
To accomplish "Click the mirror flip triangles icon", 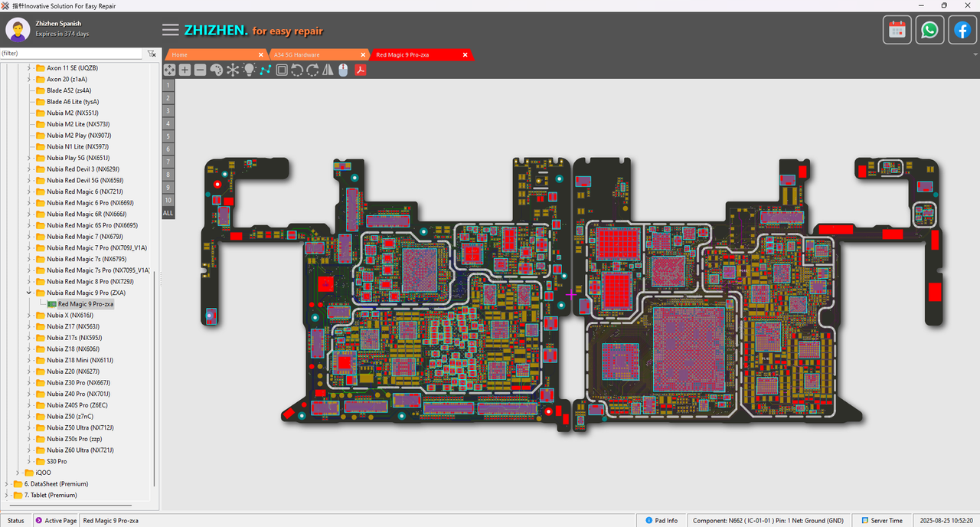I will coord(328,70).
